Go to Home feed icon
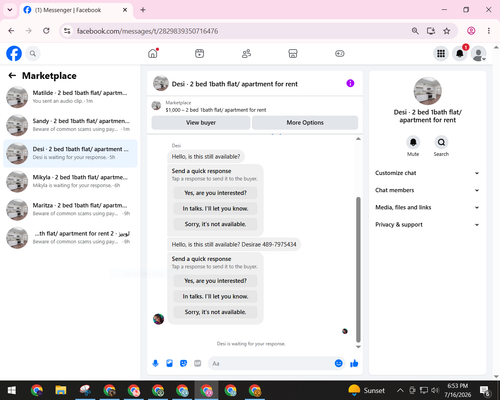 click(153, 53)
